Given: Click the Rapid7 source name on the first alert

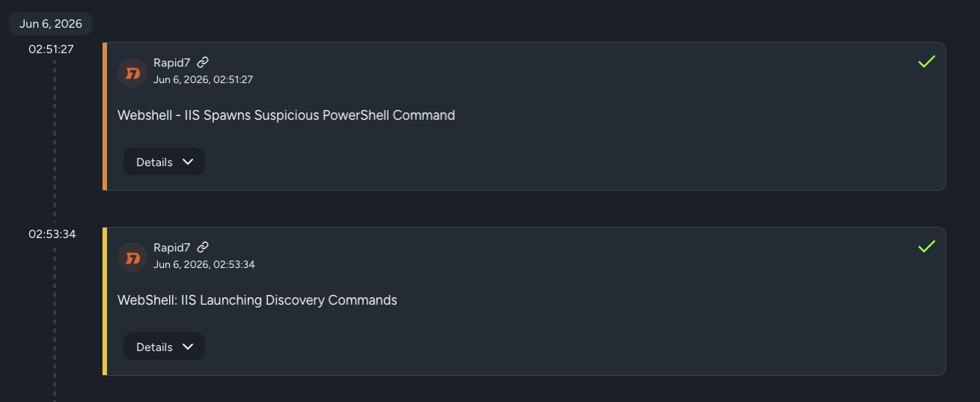Looking at the screenshot, I should click(172, 63).
